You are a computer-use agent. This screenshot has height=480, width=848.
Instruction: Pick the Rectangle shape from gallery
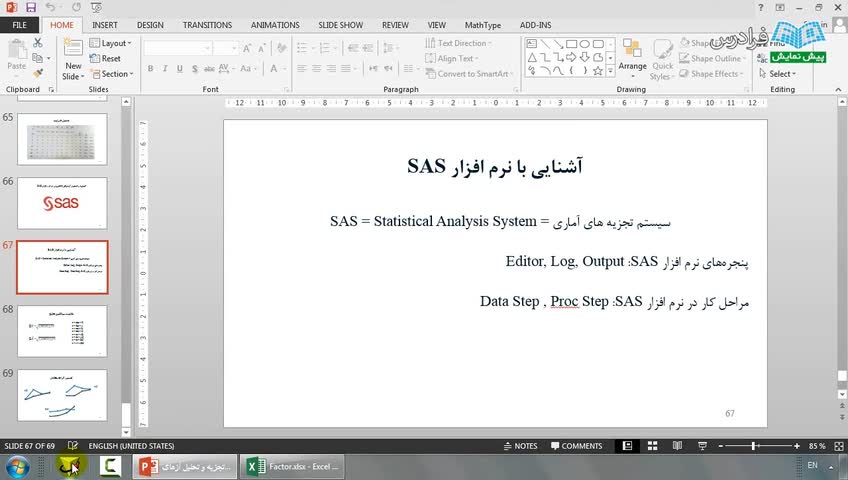pyautogui.click(x=571, y=44)
